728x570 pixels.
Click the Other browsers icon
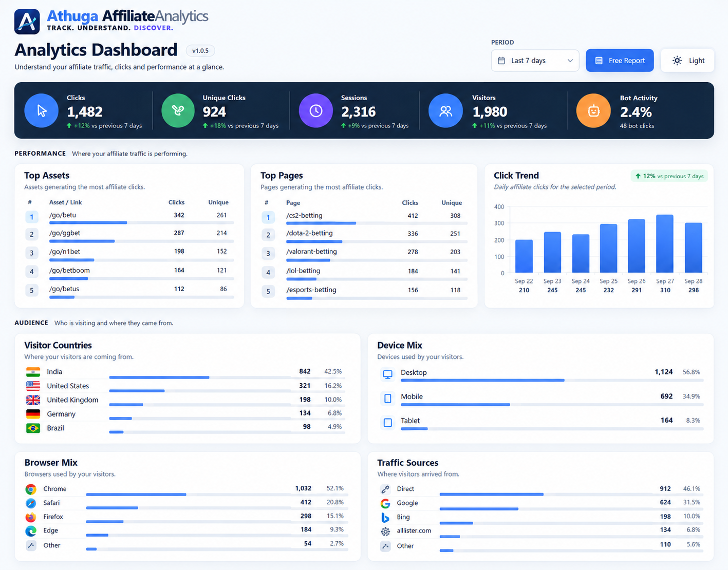(31, 545)
